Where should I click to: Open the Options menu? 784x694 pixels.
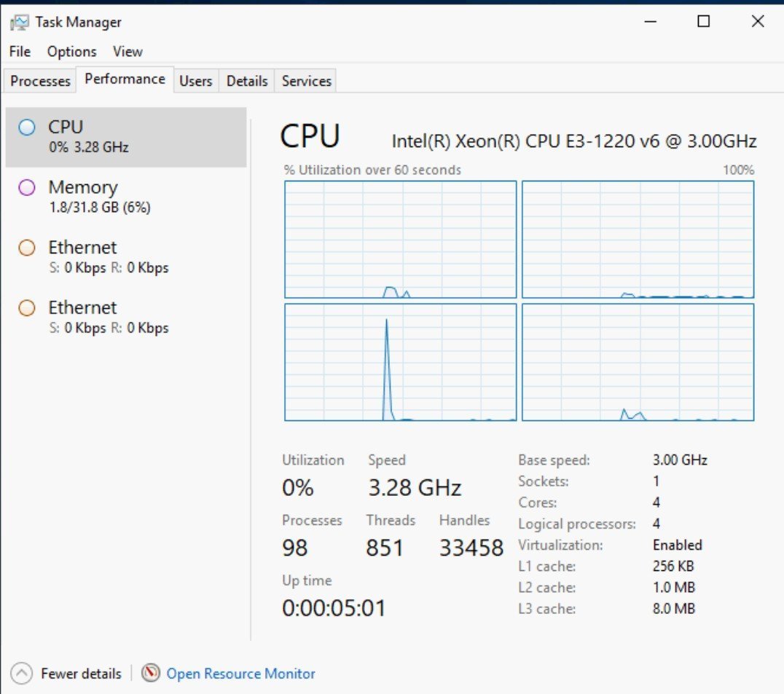pos(71,52)
